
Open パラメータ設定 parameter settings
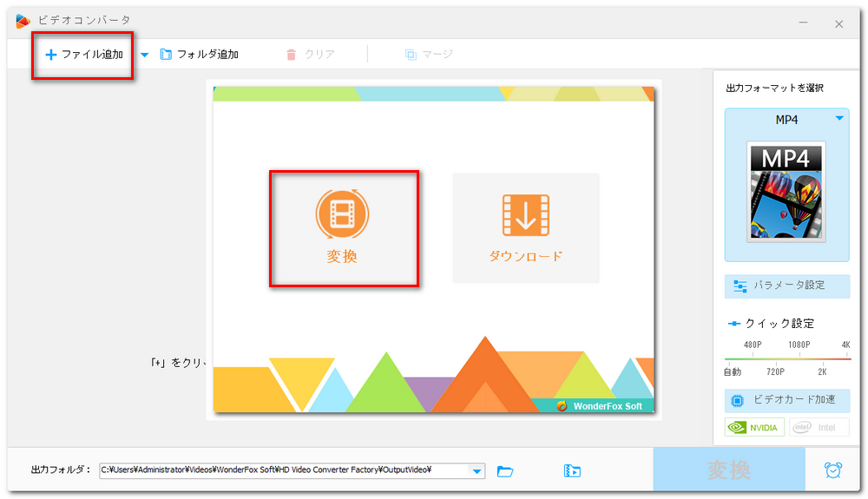click(787, 286)
